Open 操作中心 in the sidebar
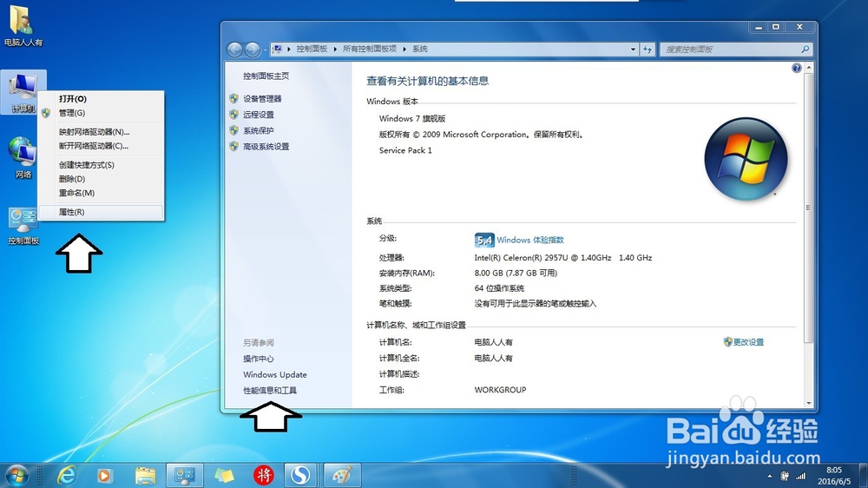The width and height of the screenshot is (868, 488). click(259, 359)
